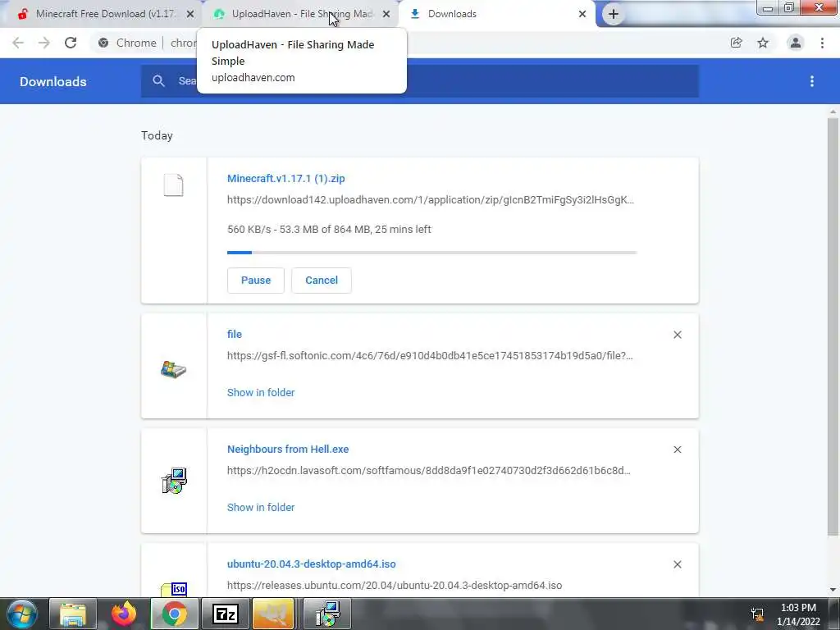This screenshot has width=840, height=630.
Task: Share this page icon
Action: point(736,43)
